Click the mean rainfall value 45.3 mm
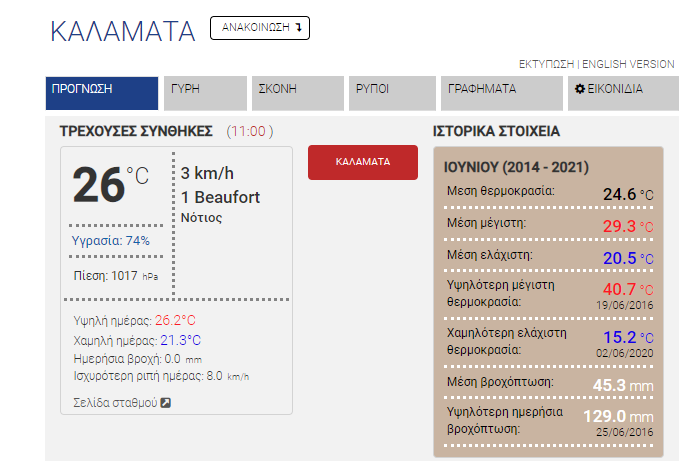Screen dimensions: 690x461 click(x=623, y=385)
